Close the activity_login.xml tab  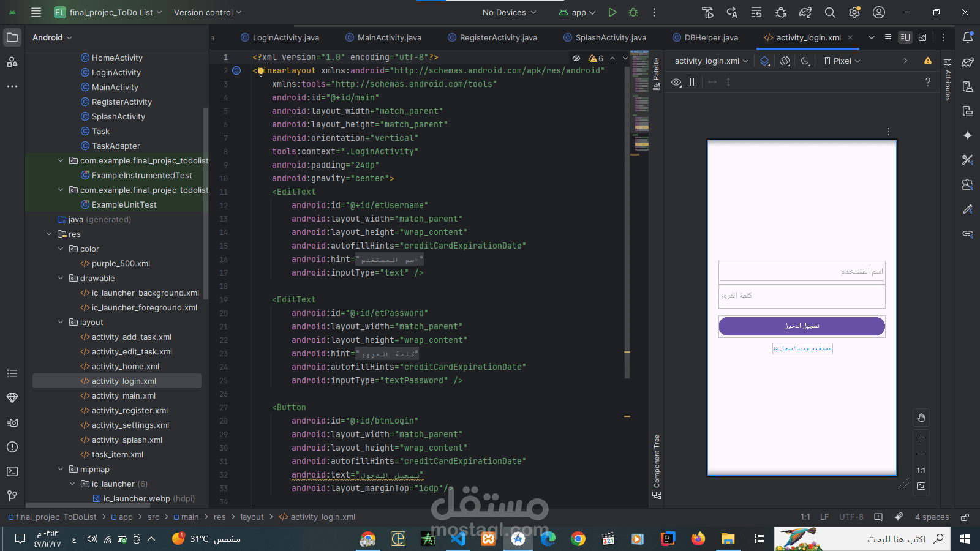click(850, 37)
